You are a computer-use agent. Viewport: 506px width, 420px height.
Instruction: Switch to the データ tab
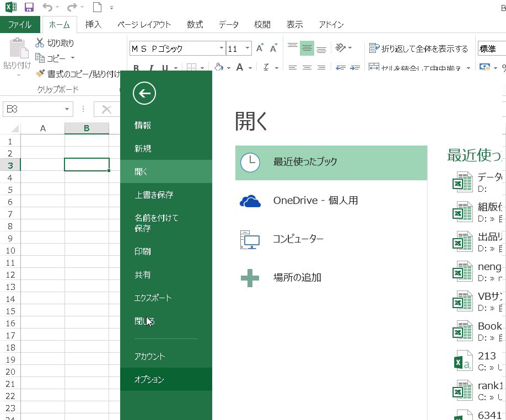pyautogui.click(x=229, y=24)
